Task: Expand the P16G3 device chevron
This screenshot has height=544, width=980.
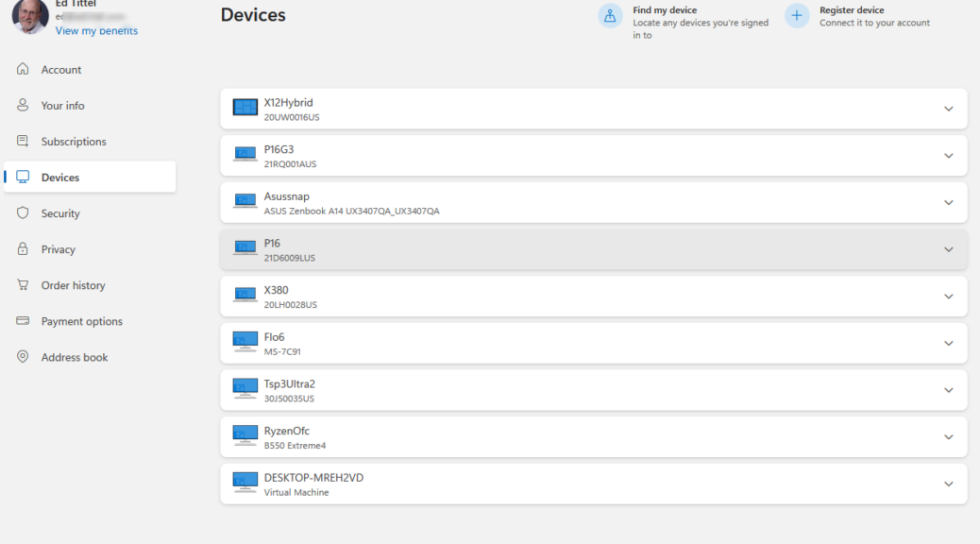Action: 948,156
